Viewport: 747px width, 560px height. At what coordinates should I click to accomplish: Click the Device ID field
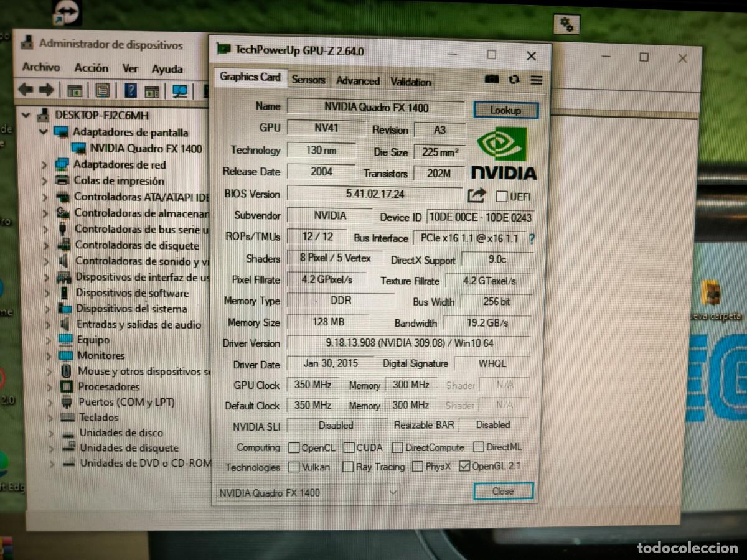(x=481, y=217)
